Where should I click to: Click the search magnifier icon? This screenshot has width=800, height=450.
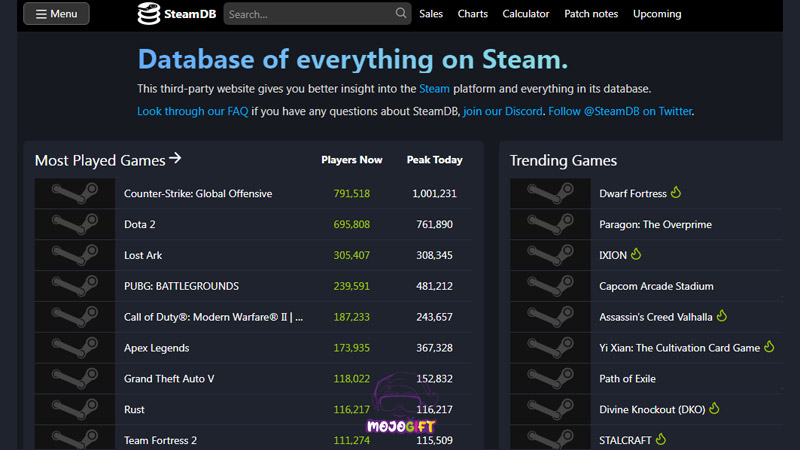(x=401, y=14)
